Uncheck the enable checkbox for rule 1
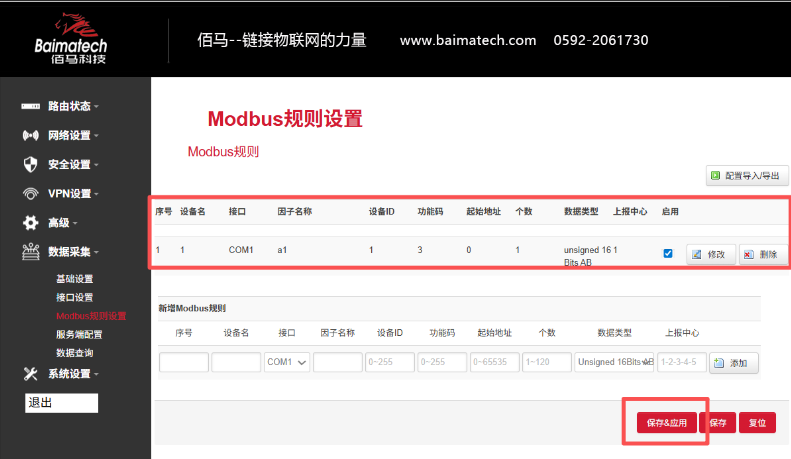The height and width of the screenshot is (459, 791). [x=667, y=253]
